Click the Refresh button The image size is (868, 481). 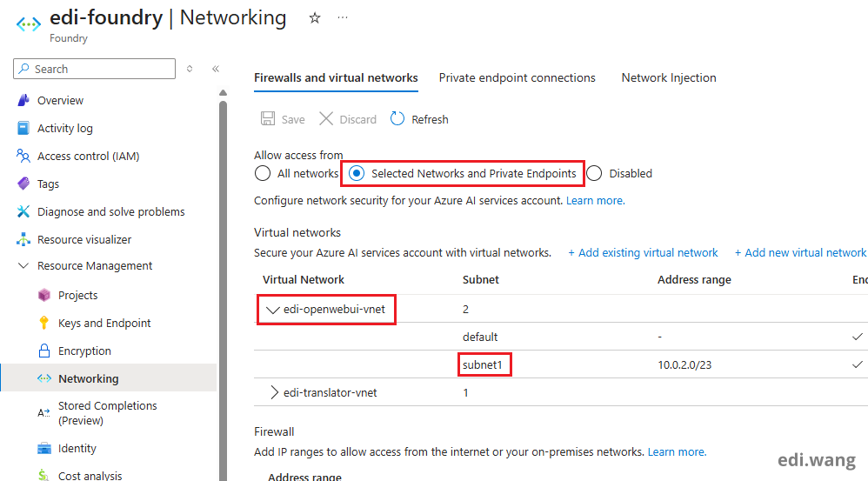point(419,119)
